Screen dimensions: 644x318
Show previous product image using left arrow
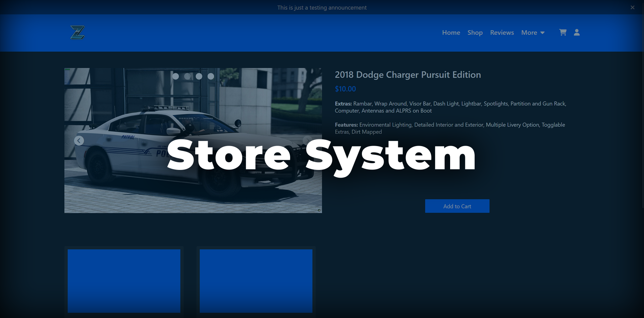79,140
